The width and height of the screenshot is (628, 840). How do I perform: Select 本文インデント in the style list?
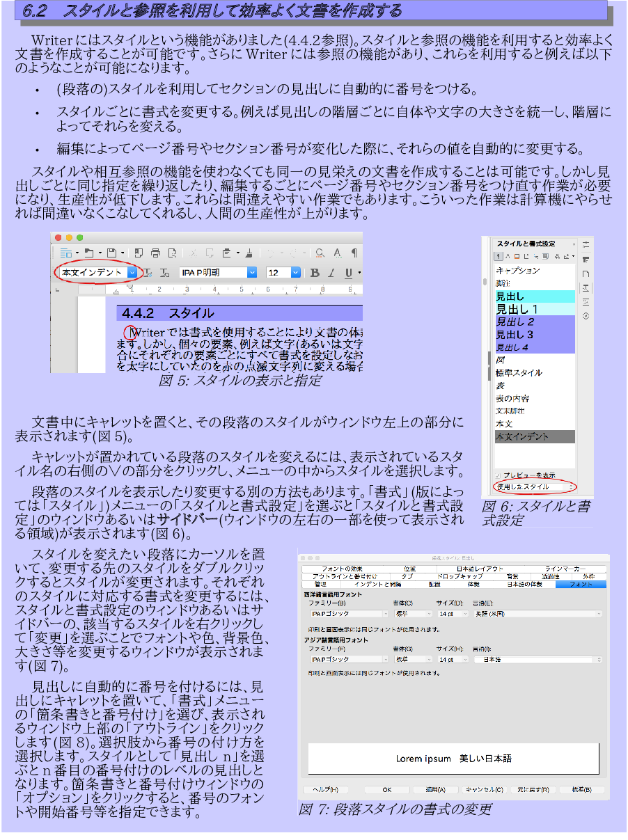click(535, 436)
